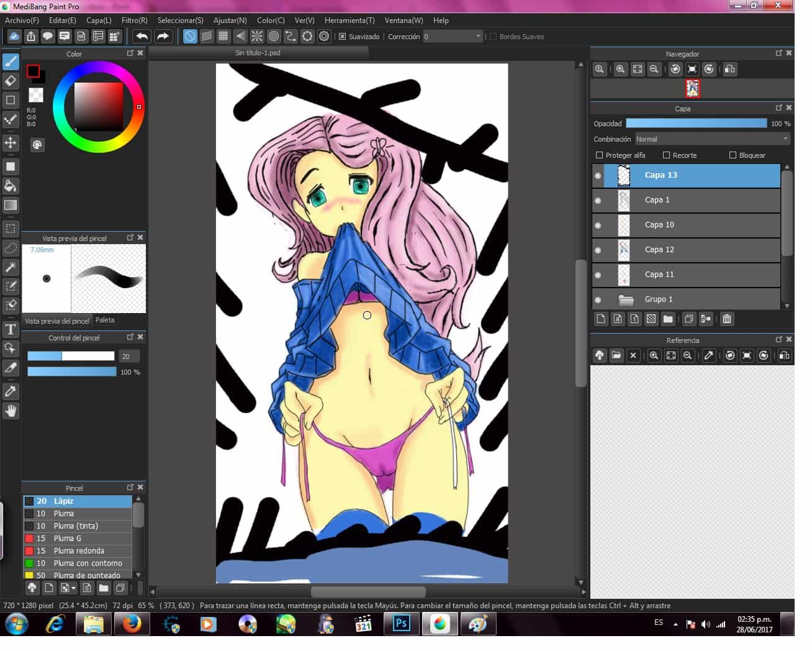Image resolution: width=812 pixels, height=651 pixels.
Task: Click the layer list scroll up arrow
Action: coord(787,167)
